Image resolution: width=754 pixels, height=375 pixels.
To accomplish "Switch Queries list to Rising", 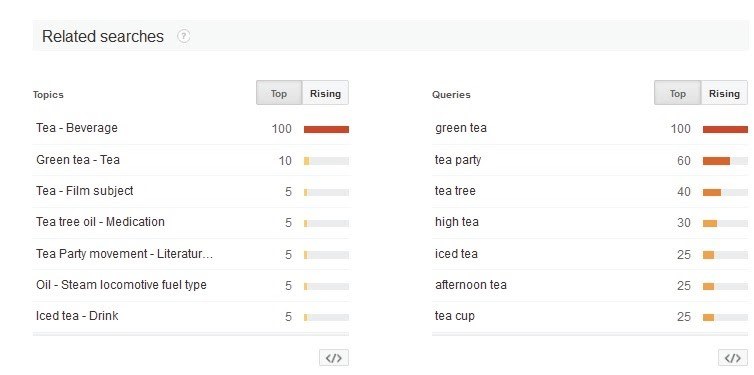I will [724, 93].
